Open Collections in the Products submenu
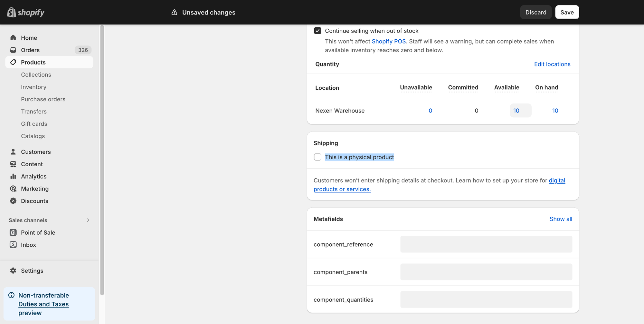Screen dimensions: 644x324 coord(36,74)
